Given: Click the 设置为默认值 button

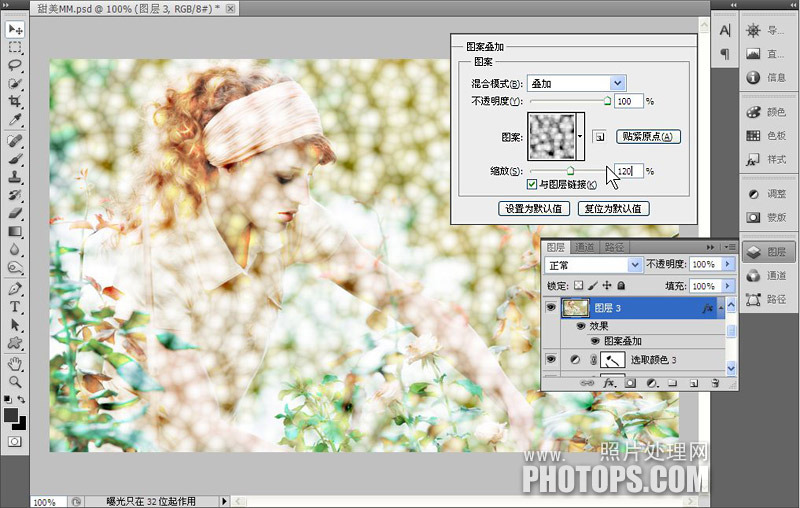Looking at the screenshot, I should [534, 209].
